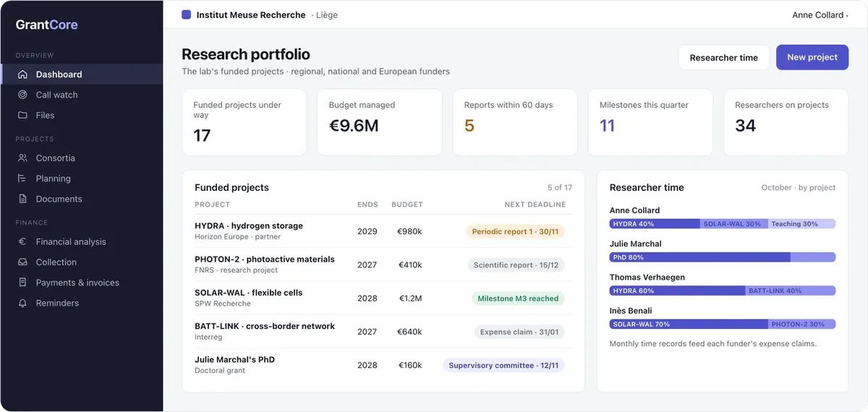Open Anne Collard user menu
Viewport: 868px width, 412px height.
point(820,15)
